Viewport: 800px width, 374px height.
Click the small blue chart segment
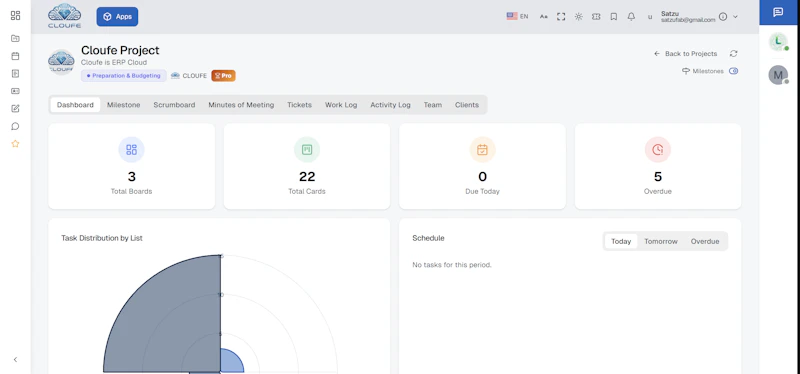click(x=230, y=362)
